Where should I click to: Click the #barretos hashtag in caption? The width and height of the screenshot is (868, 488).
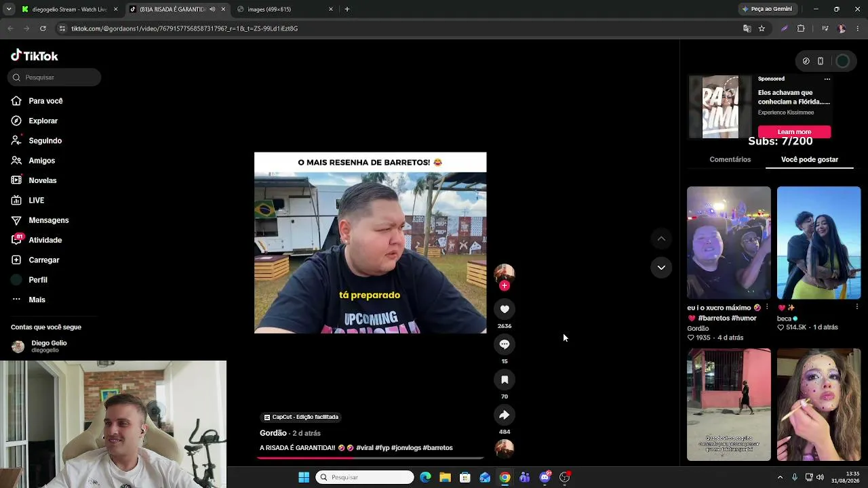(x=437, y=448)
